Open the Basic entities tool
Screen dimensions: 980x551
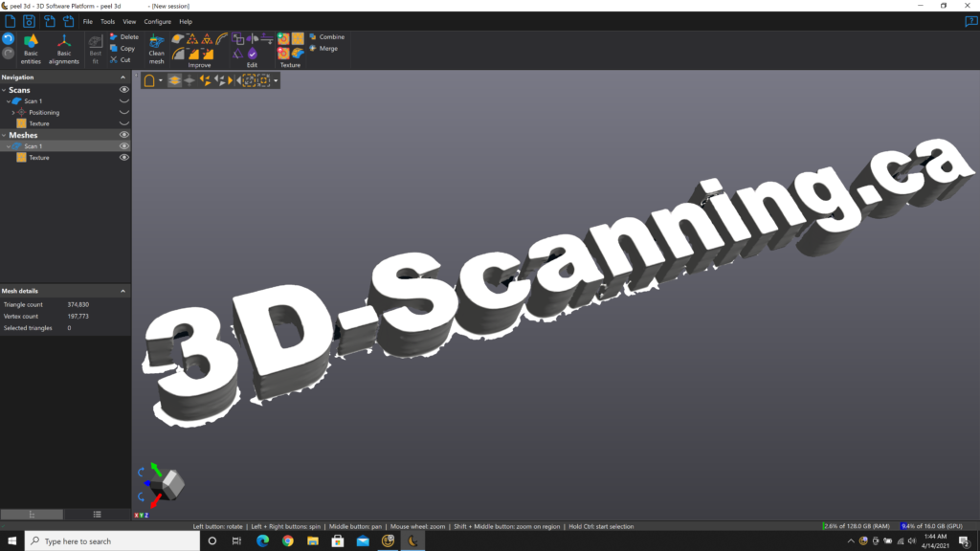tap(31, 45)
